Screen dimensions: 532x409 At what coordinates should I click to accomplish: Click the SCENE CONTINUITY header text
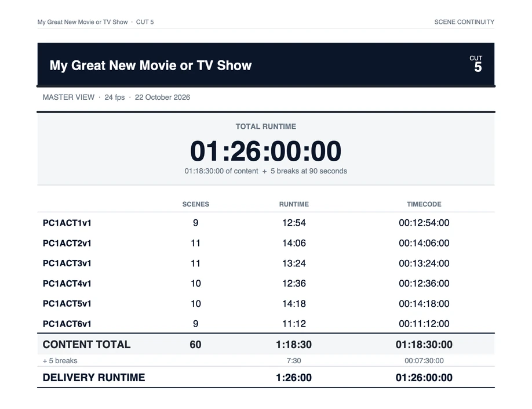click(x=464, y=22)
